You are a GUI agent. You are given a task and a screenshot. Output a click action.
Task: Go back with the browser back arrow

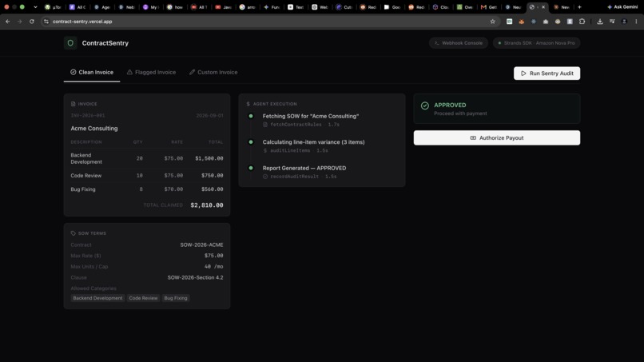pyautogui.click(x=8, y=22)
